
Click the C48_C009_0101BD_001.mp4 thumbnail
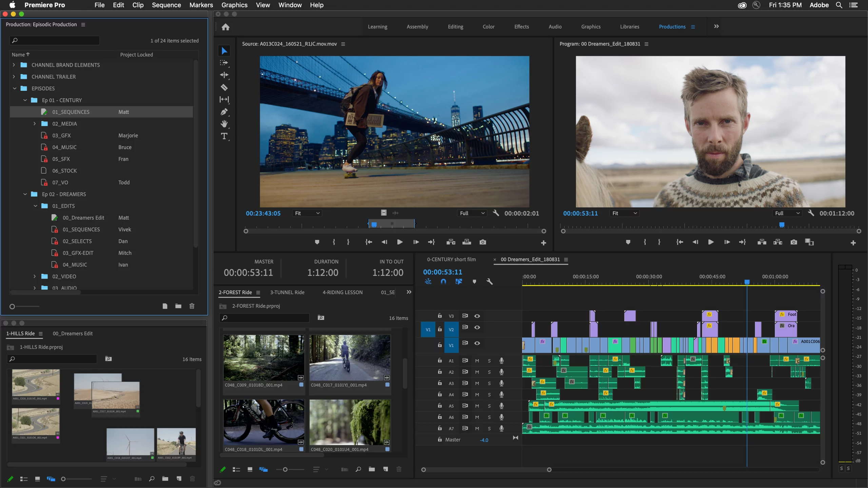(263, 358)
